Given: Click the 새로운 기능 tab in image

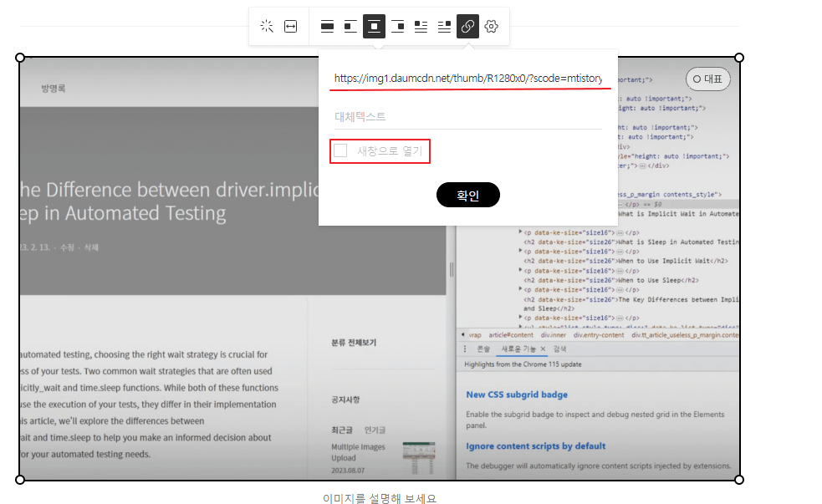Looking at the screenshot, I should (518, 349).
